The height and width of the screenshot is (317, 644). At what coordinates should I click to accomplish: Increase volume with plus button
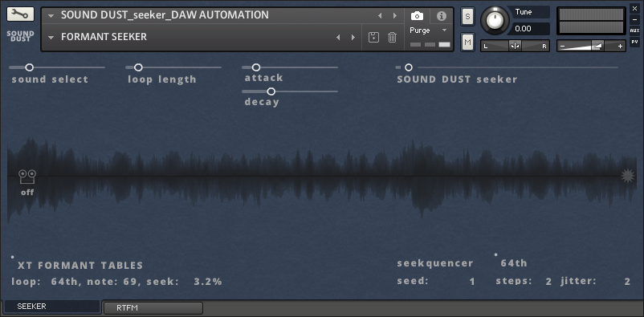[x=620, y=46]
